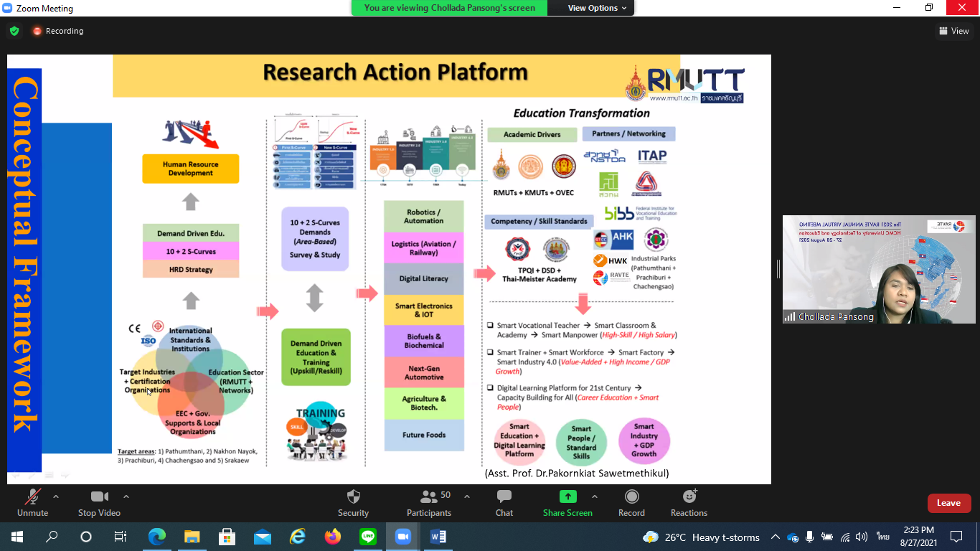Click the OneDrive sync tray icon

(x=793, y=537)
